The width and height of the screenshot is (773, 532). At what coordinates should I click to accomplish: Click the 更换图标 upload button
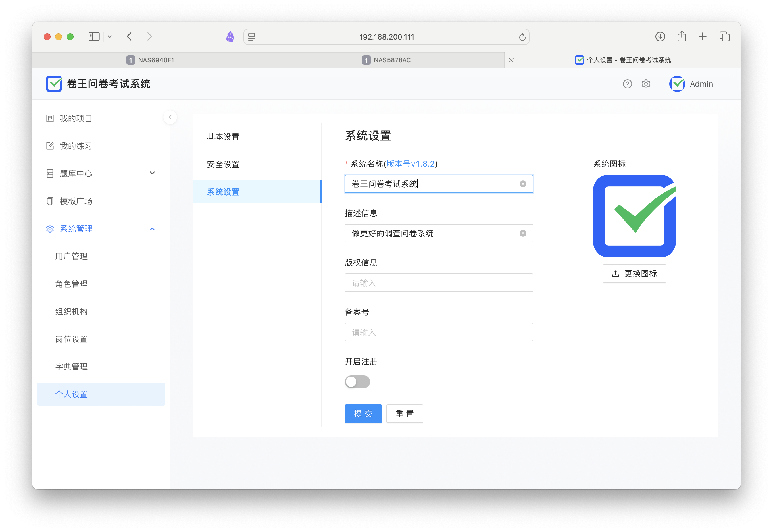click(634, 274)
